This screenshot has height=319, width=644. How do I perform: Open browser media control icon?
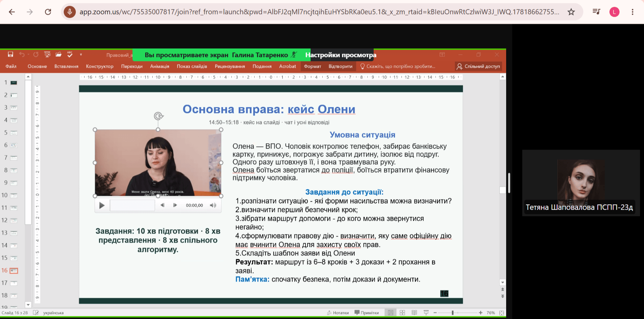pyautogui.click(x=596, y=12)
